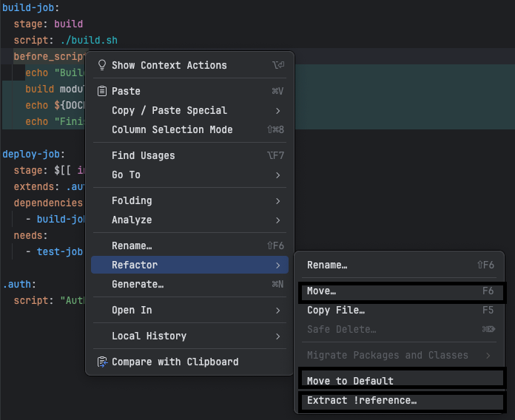Click the stage value build
This screenshot has width=515, height=420.
pos(68,24)
